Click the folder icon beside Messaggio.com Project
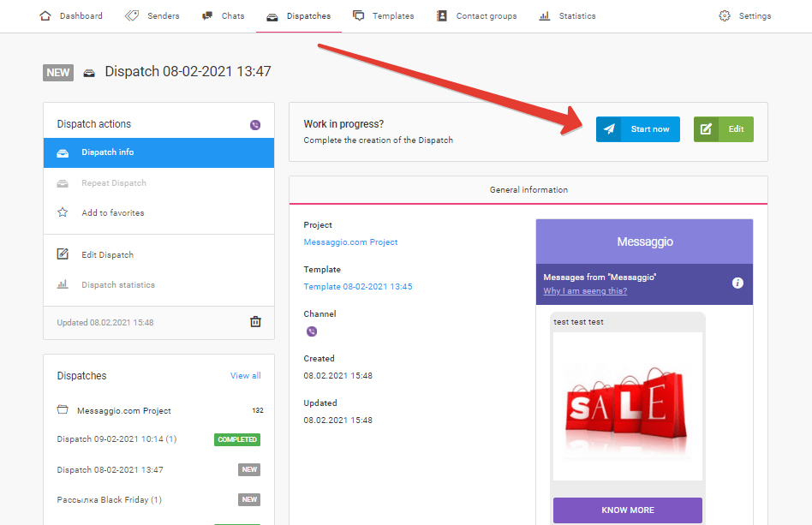 [x=63, y=409]
